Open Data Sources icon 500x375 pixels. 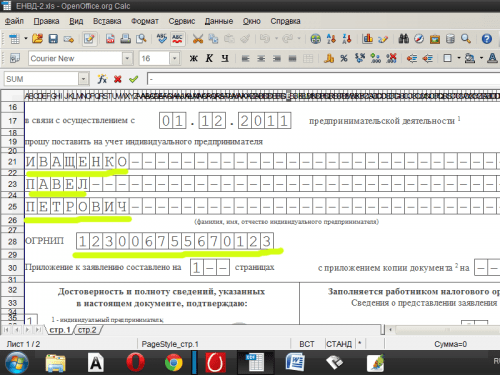450,39
